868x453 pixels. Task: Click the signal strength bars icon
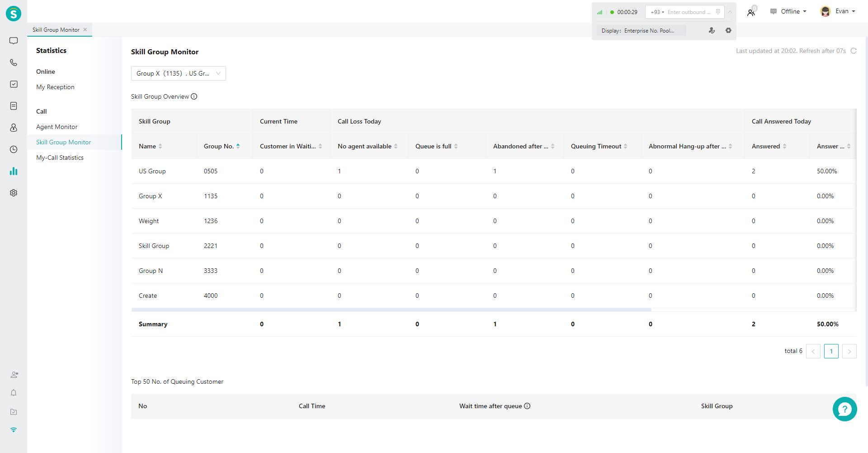point(599,12)
